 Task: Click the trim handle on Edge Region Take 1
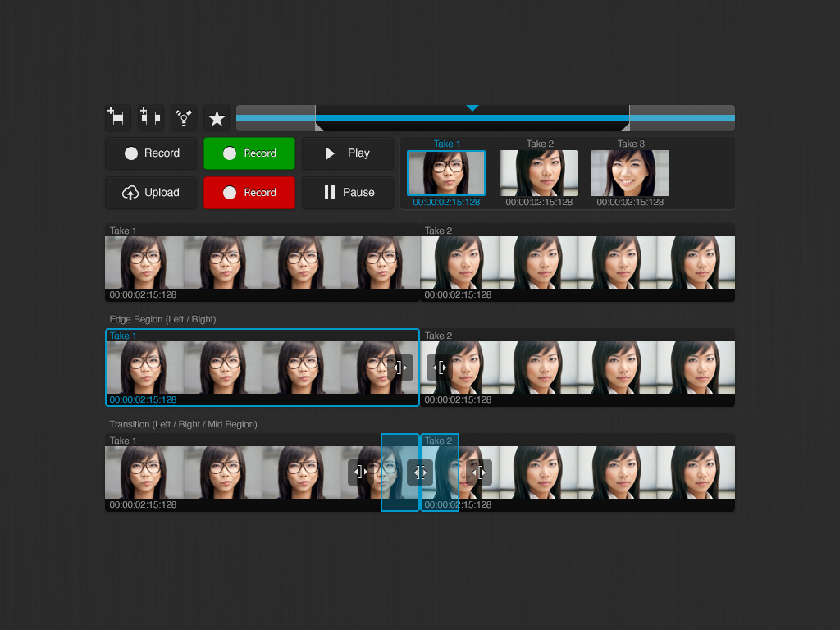pos(400,367)
